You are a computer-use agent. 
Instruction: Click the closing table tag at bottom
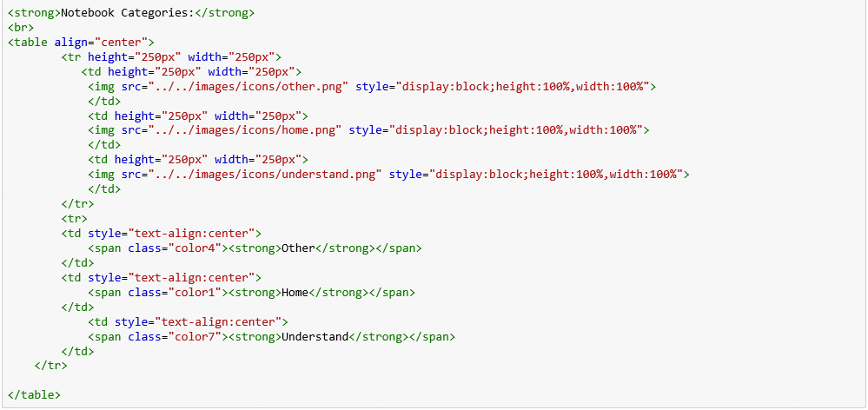pos(35,395)
